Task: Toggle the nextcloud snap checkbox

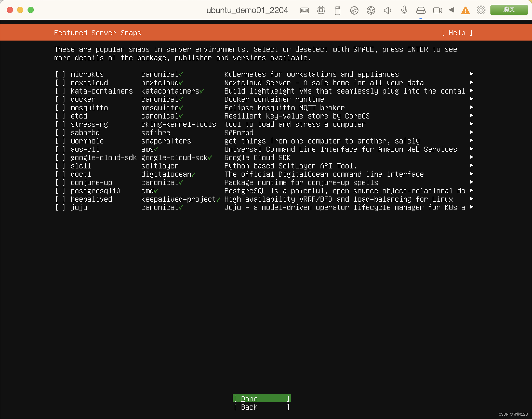Action: tap(60, 83)
